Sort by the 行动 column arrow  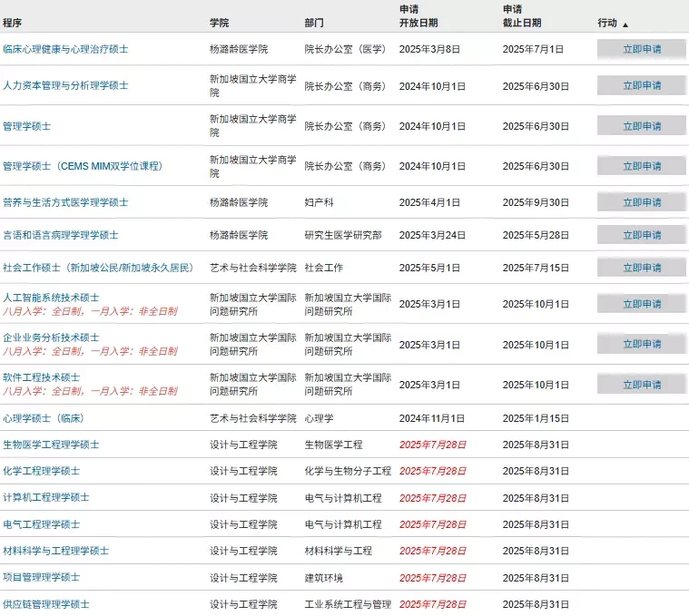coord(625,24)
